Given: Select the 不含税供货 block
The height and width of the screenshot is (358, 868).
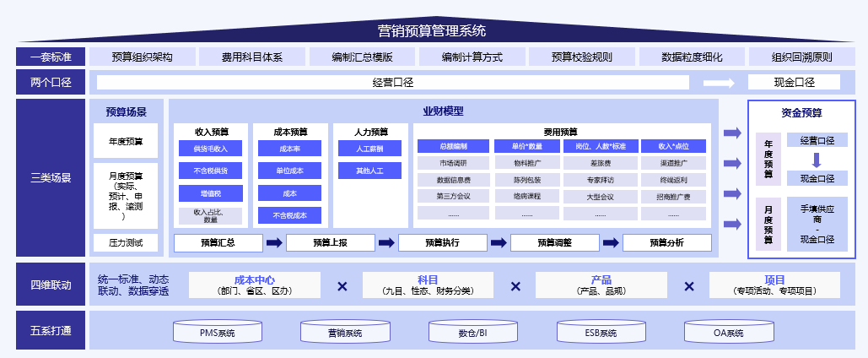Looking at the screenshot, I should click(x=210, y=171).
